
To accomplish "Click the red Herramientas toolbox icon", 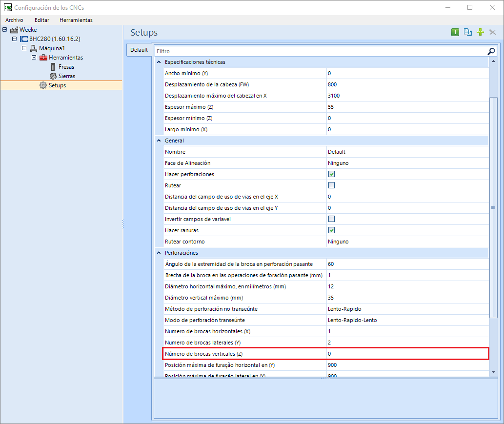I will pos(43,58).
